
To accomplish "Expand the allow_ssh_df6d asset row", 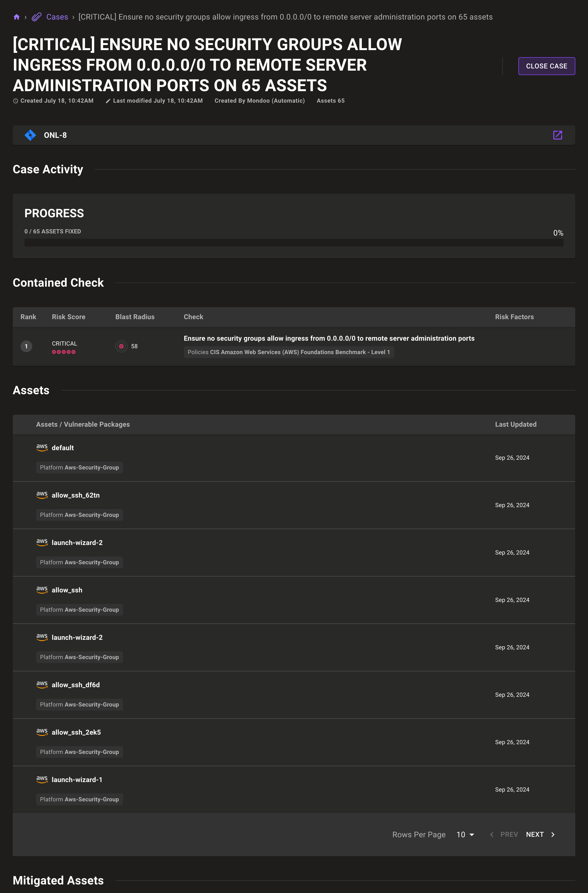I will (x=75, y=685).
